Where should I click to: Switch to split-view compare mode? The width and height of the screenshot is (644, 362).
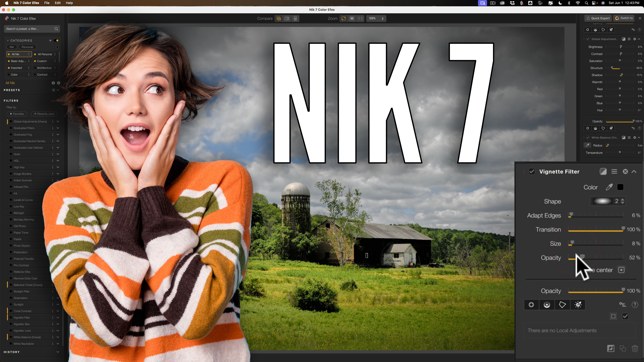coord(287,18)
